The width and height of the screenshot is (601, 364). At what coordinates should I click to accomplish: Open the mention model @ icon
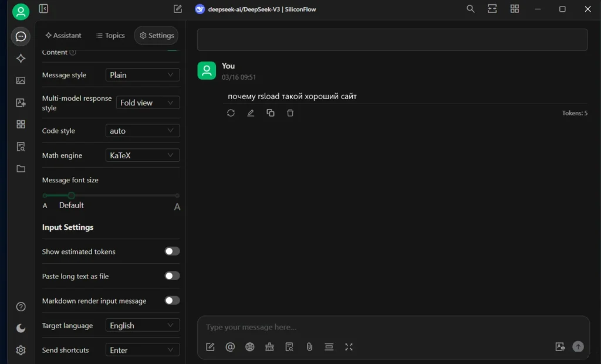(x=230, y=347)
